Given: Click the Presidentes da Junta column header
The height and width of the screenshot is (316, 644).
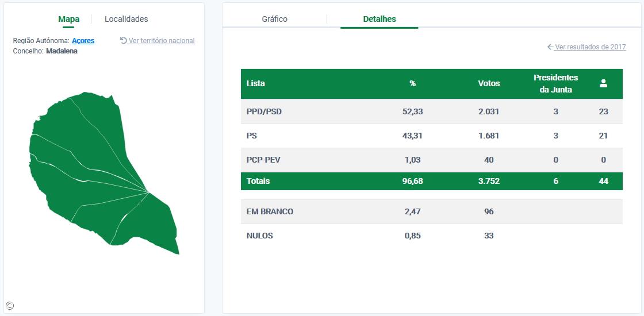Looking at the screenshot, I should [555, 83].
